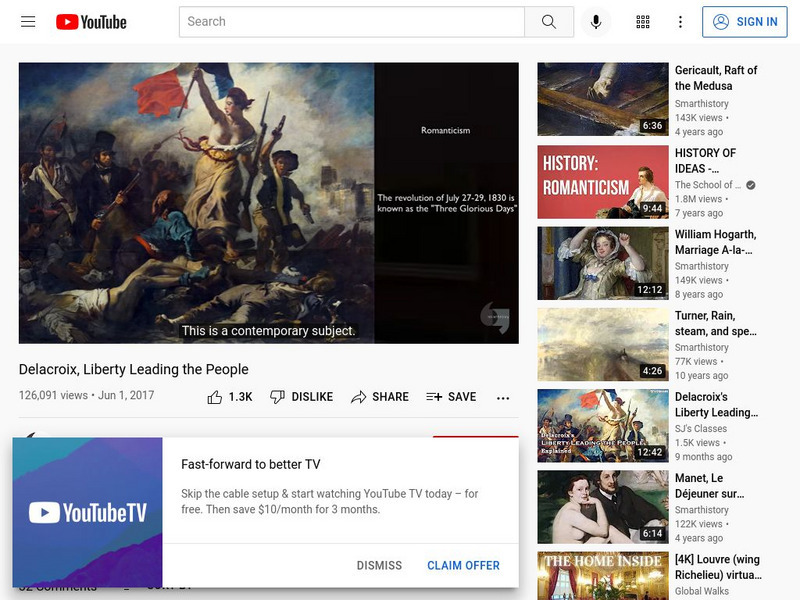Play the HISTORY: ROMANTICISM recommended video
Screen dimensions: 800x600
pyautogui.click(x=603, y=183)
